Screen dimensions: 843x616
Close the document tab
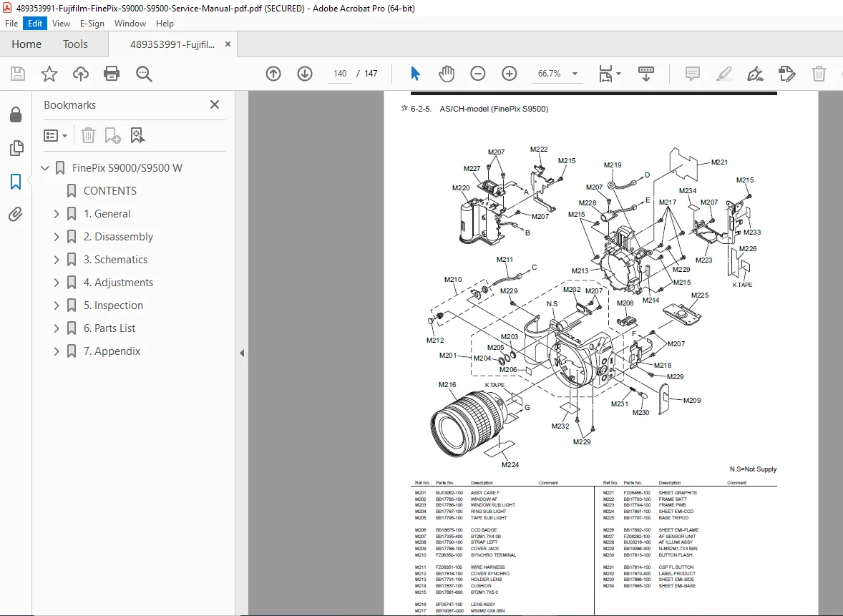[228, 44]
